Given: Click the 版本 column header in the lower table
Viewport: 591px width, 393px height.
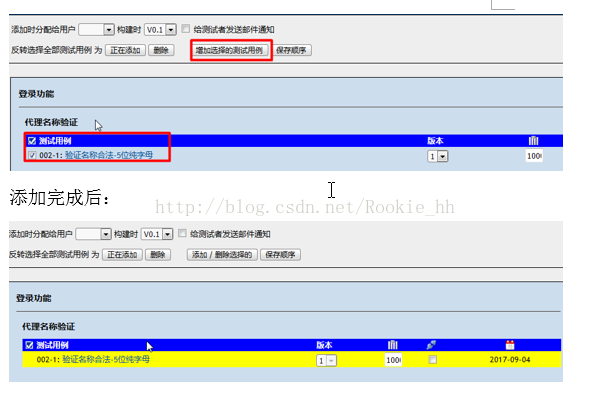Looking at the screenshot, I should click(325, 345).
